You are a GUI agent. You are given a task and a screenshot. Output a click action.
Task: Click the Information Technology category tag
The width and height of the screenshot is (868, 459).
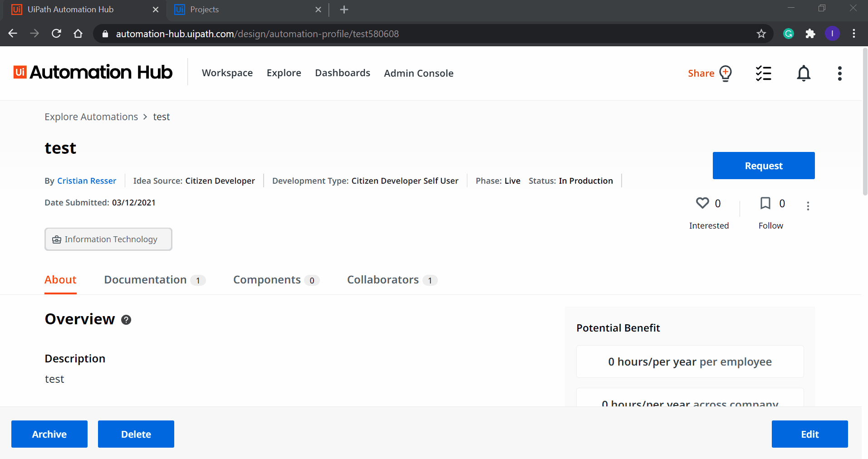tap(108, 239)
